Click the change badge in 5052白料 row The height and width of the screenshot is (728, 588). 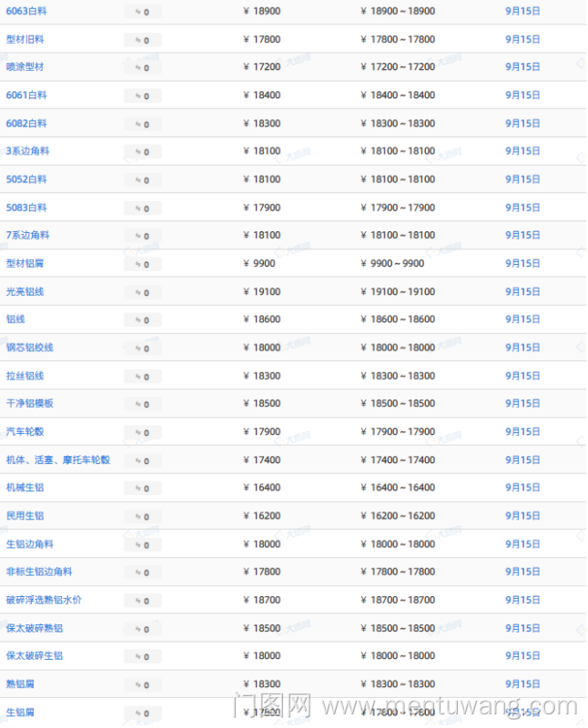[143, 180]
